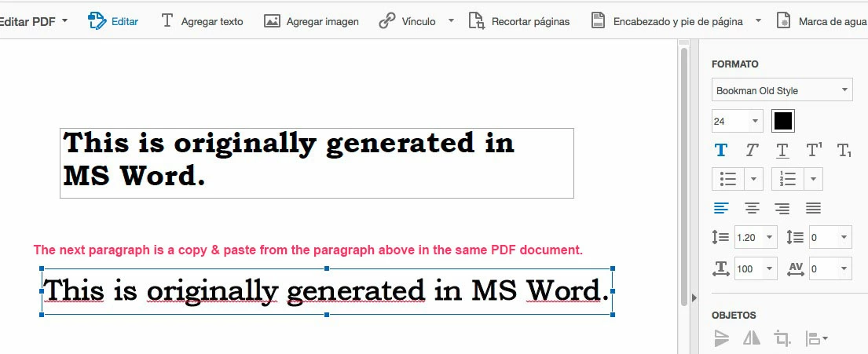Toggle subscript formatting
Image resolution: width=868 pixels, height=354 pixels.
(844, 150)
